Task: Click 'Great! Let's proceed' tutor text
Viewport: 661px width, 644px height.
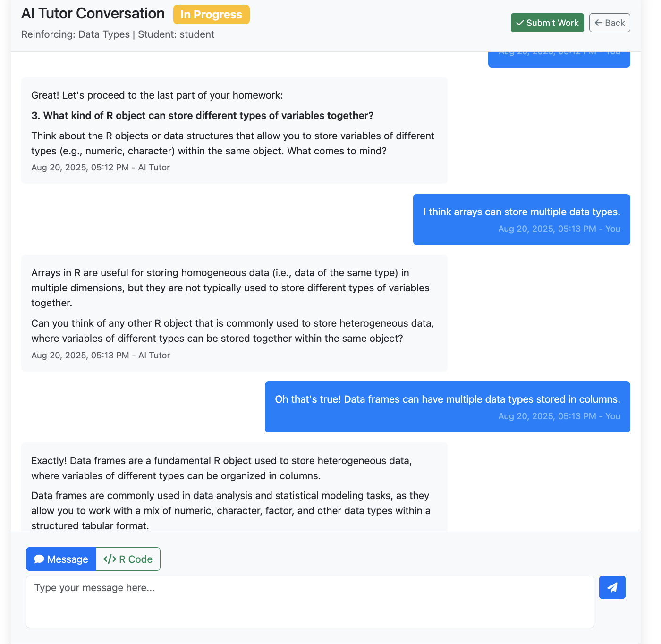Action: tap(157, 95)
